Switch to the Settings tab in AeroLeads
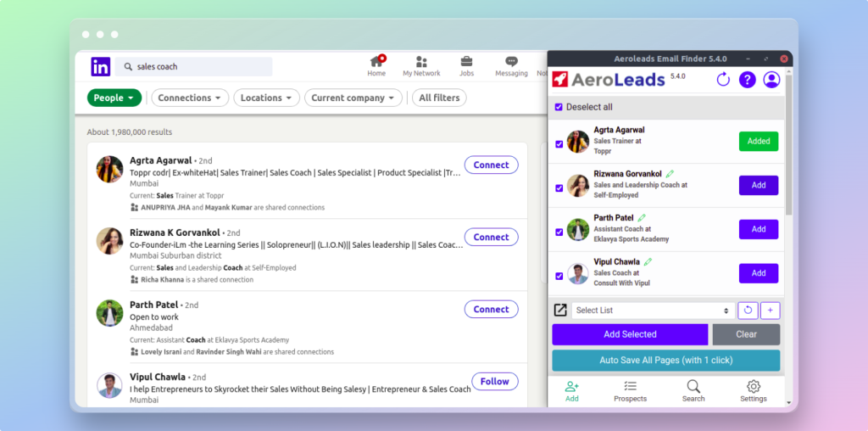This screenshot has height=431, width=868. pos(753,390)
